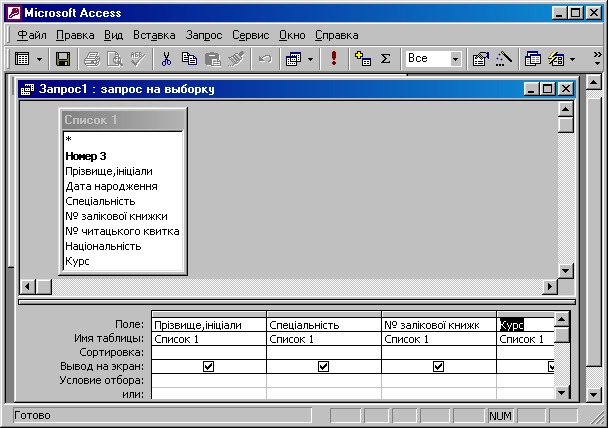The width and height of the screenshot is (608, 428).
Task: Click Поле cell containing № залікової книжк
Action: (x=438, y=325)
